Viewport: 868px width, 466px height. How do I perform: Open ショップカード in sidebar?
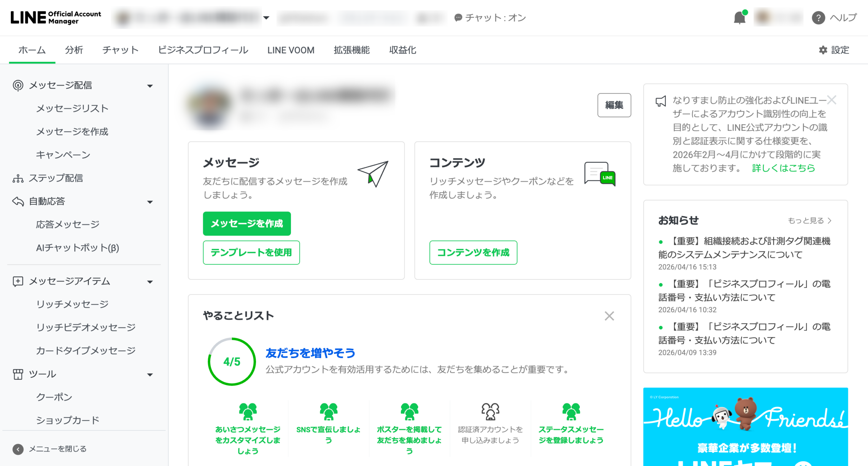[68, 420]
